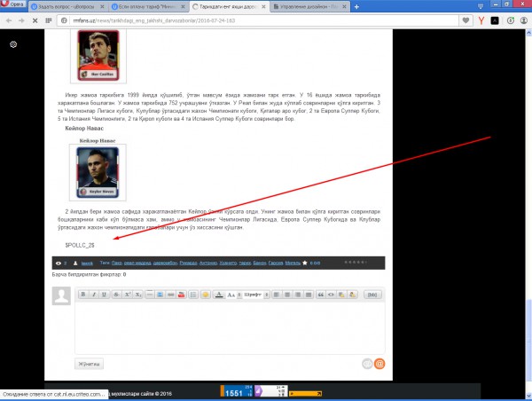Switch to Задать вопрос - uВопросы tab

pos(67,6)
